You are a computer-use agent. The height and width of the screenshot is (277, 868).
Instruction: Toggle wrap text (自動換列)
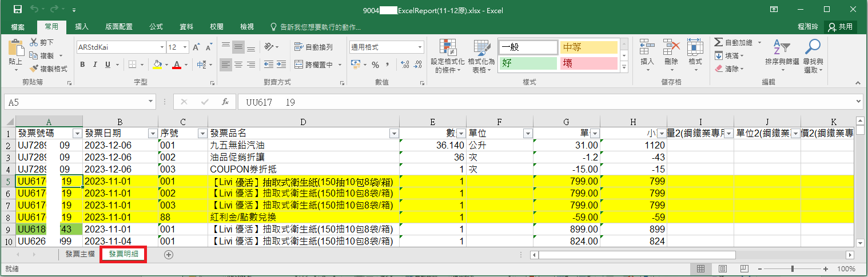click(313, 47)
